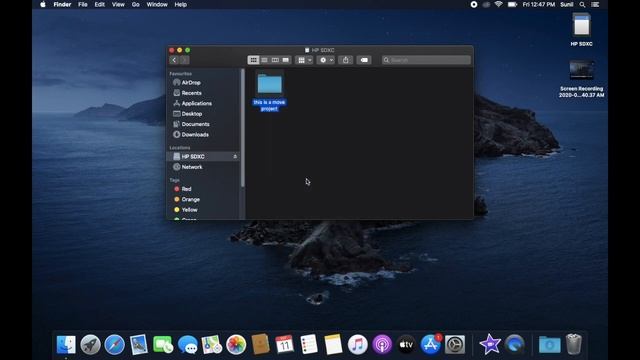Check the battery status icon
Screen dimensions: 640x360
coord(512,4)
